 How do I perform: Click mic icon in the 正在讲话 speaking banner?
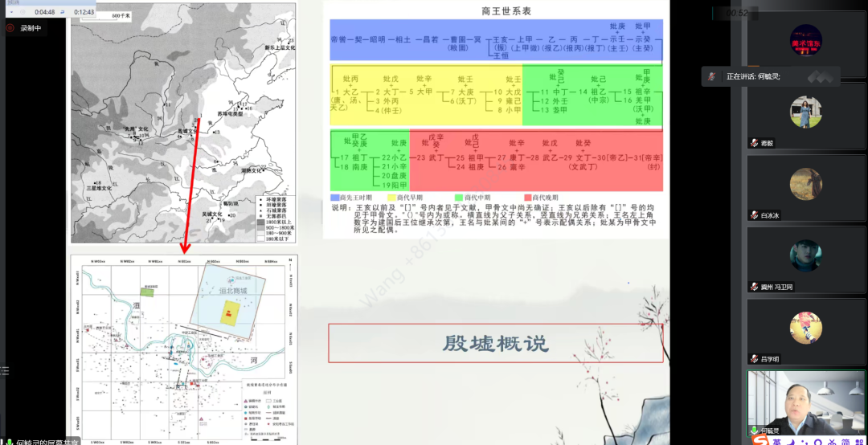712,76
